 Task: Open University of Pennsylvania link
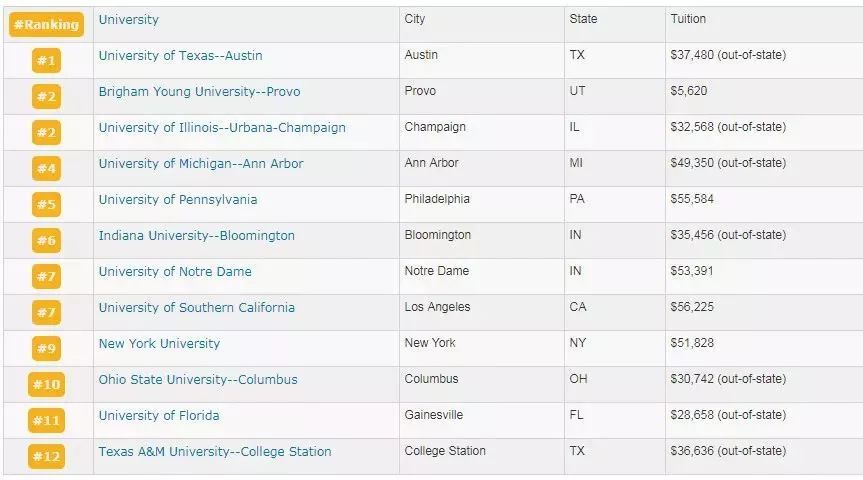coord(178,200)
